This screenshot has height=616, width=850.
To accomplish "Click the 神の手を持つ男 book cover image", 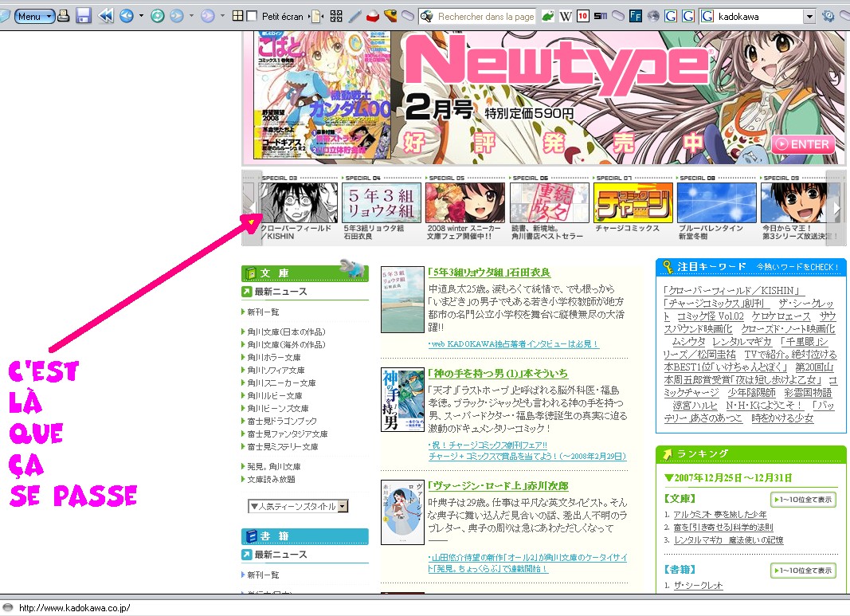I will (402, 399).
